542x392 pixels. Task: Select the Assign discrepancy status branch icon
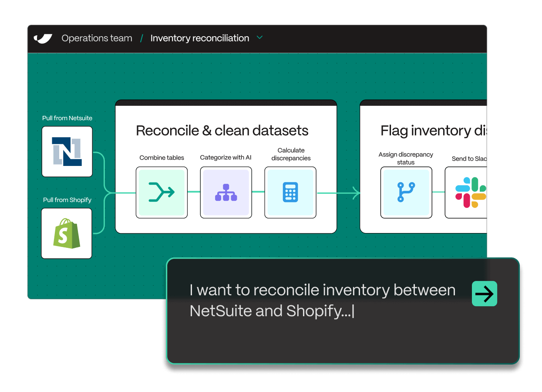point(406,193)
